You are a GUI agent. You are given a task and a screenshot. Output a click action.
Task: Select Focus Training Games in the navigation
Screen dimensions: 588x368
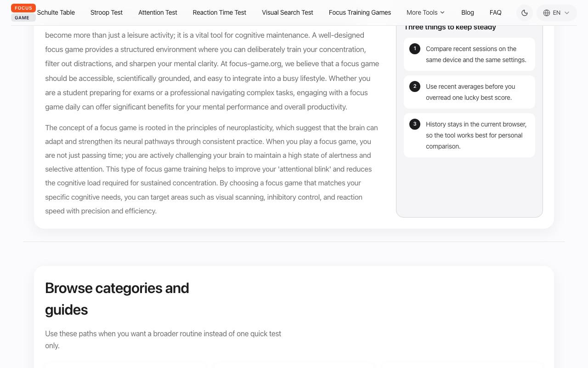(x=360, y=12)
